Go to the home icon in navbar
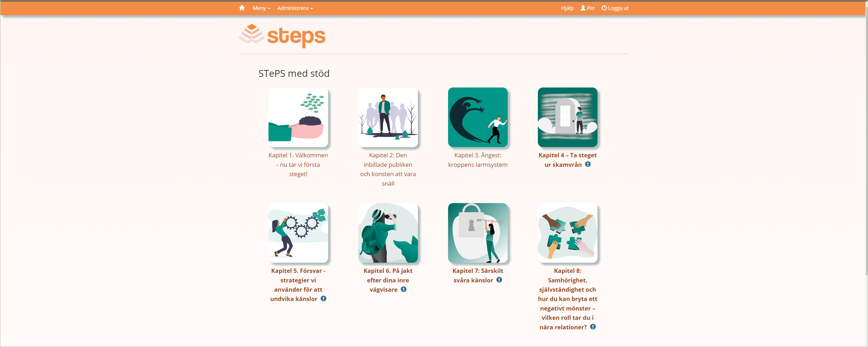 pos(241,8)
